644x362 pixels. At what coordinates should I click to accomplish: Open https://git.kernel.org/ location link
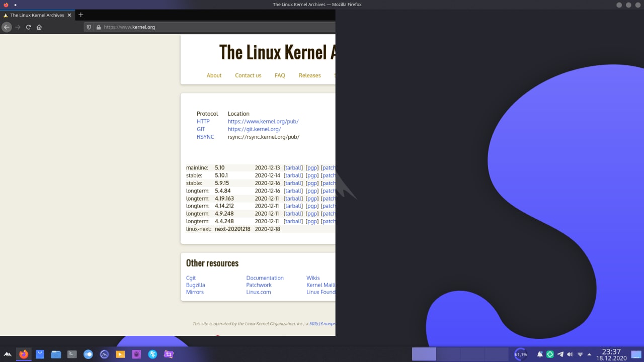[254, 129]
